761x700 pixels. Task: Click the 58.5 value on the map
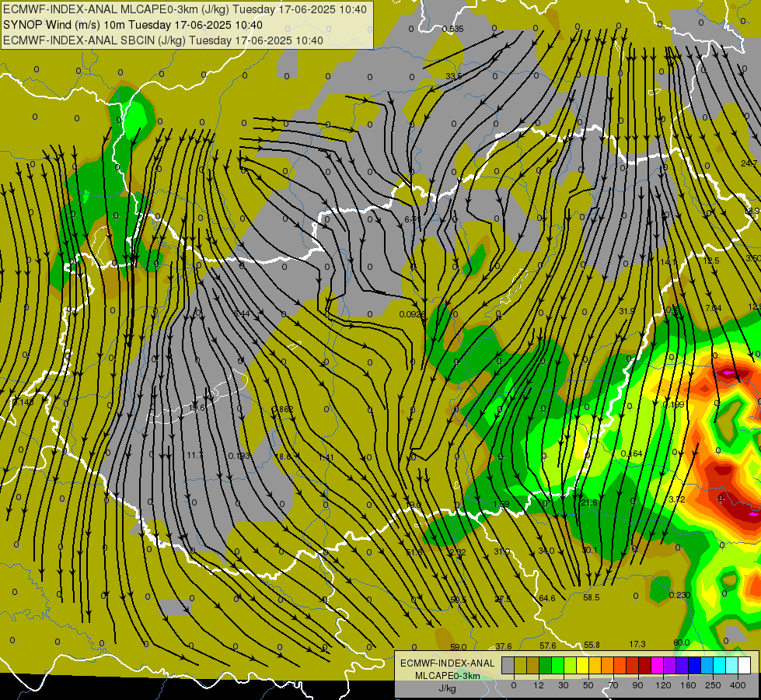click(x=591, y=598)
